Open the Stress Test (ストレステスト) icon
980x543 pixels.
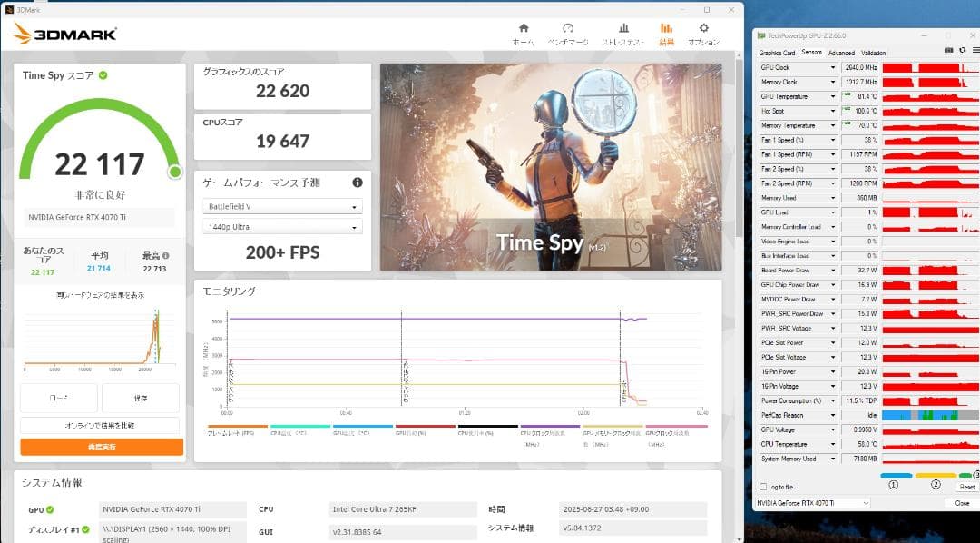tap(623, 34)
